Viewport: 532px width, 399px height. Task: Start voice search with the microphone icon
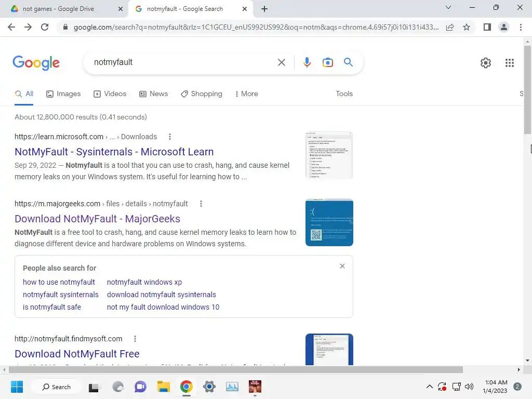[x=307, y=62]
